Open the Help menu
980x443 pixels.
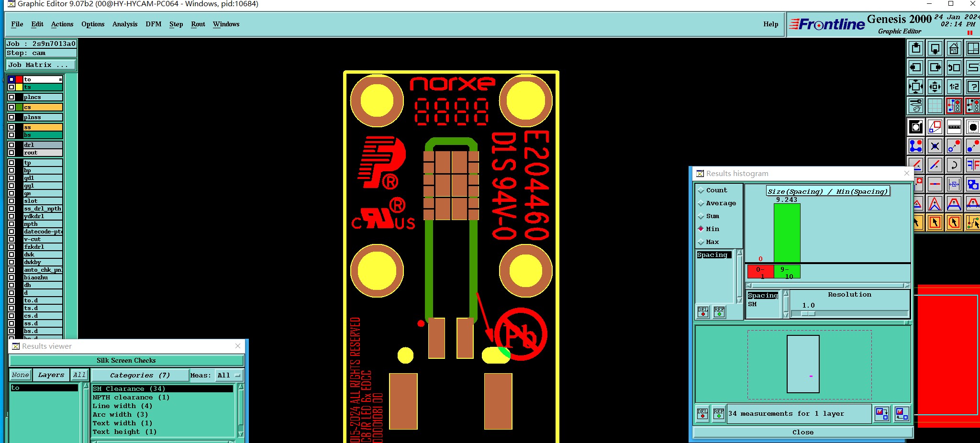coord(771,24)
